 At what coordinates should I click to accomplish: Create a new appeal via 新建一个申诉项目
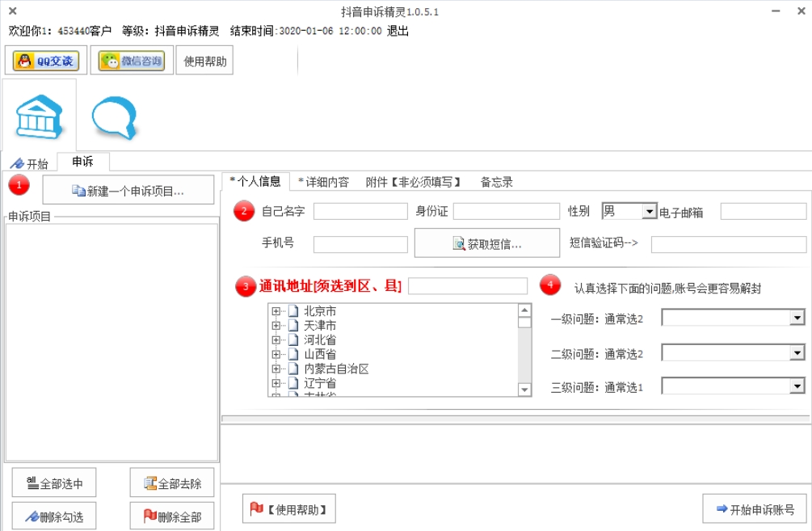point(127,188)
